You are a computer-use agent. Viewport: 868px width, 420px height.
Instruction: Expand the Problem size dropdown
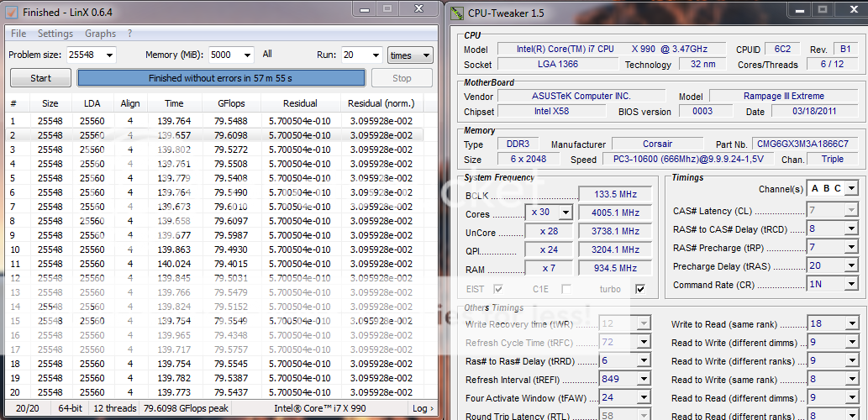click(x=108, y=55)
